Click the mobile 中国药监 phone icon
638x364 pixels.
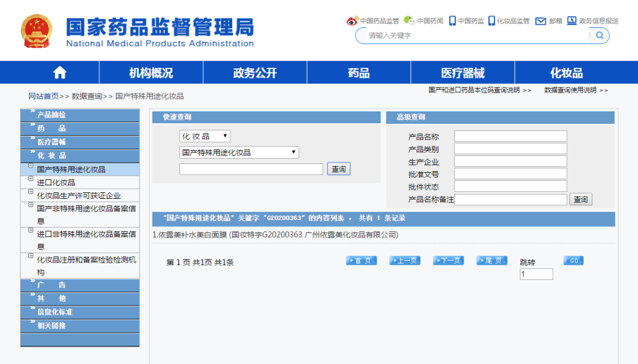[x=453, y=21]
